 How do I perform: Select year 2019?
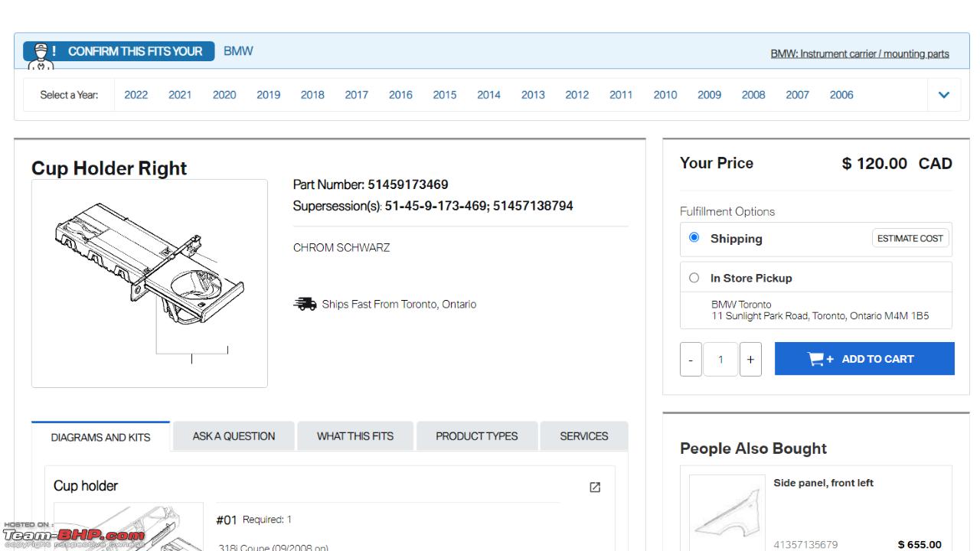coord(268,95)
